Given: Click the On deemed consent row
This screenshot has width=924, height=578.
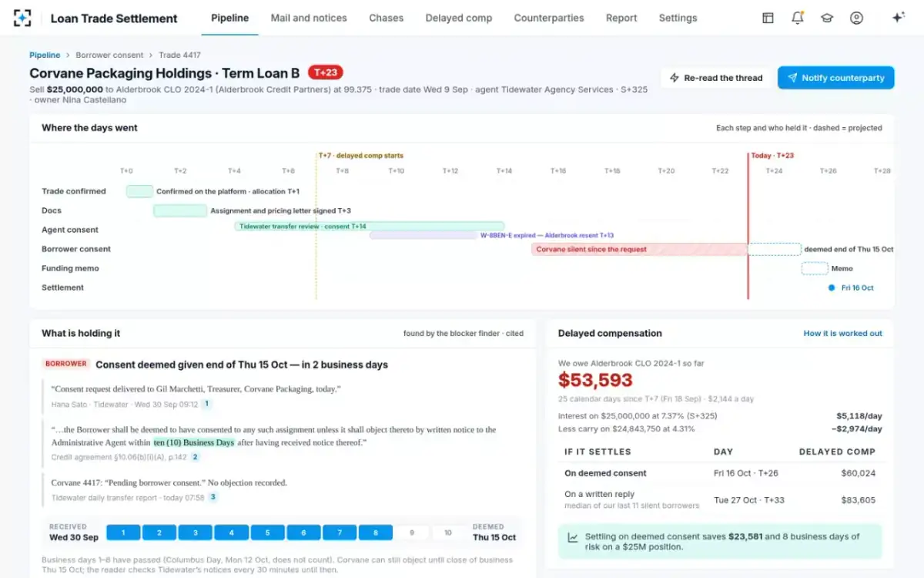Looking at the screenshot, I should point(719,473).
